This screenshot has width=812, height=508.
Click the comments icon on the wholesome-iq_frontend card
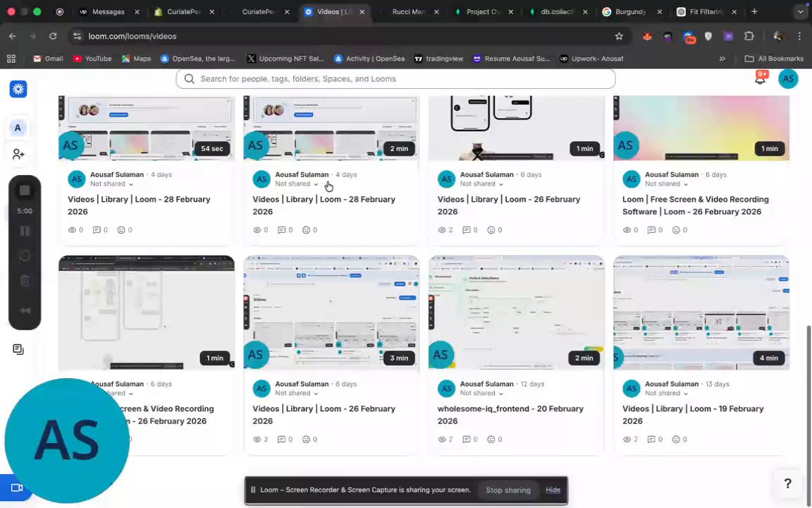467,440
